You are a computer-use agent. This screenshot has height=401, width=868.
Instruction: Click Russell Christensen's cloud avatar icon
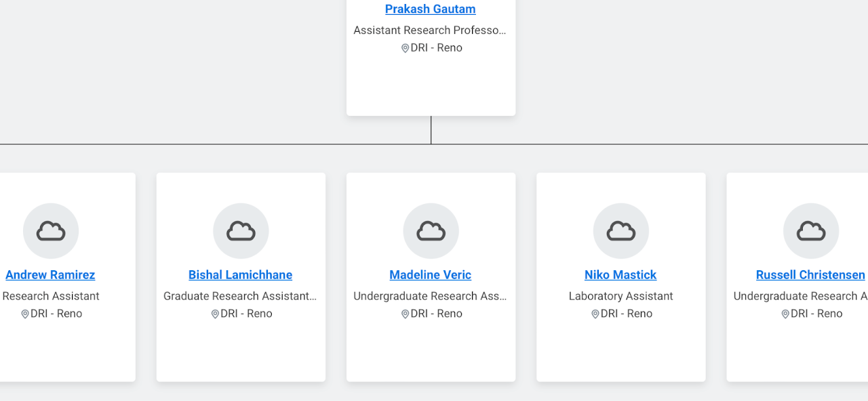click(811, 230)
